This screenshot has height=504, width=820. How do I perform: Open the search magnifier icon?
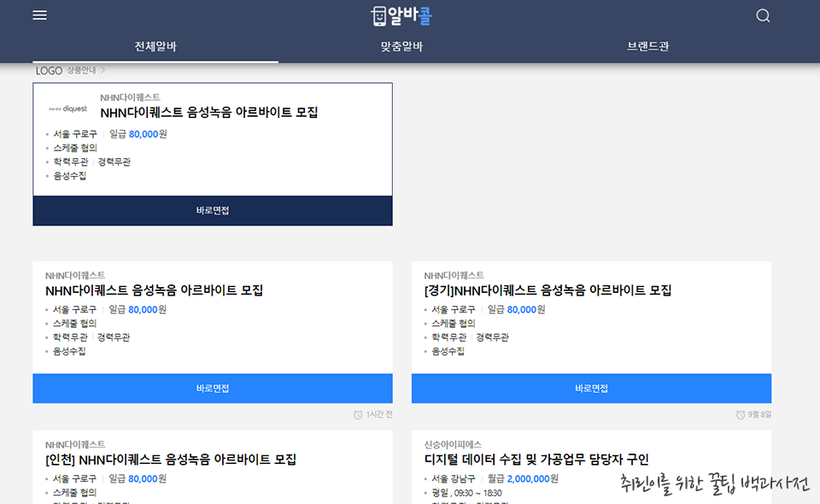[763, 14]
